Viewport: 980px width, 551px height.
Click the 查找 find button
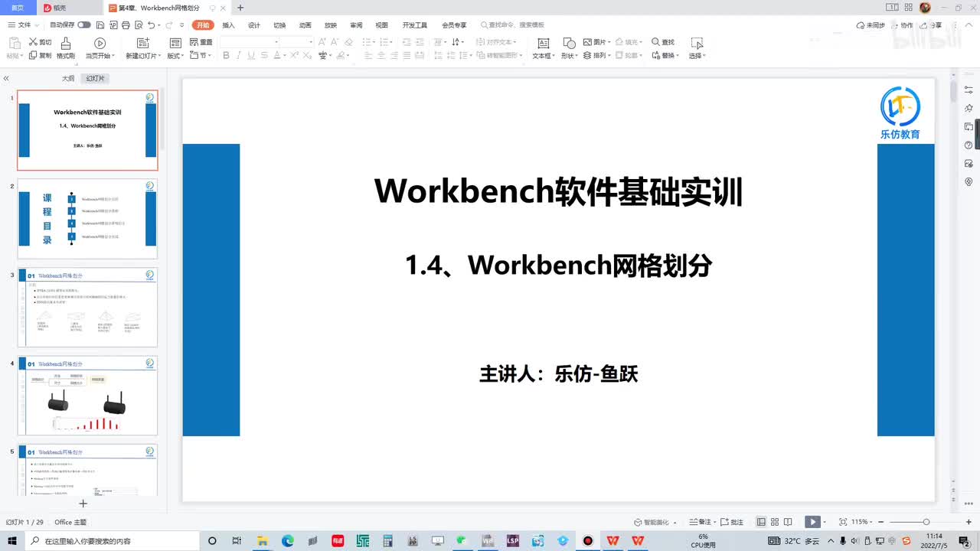click(x=663, y=42)
